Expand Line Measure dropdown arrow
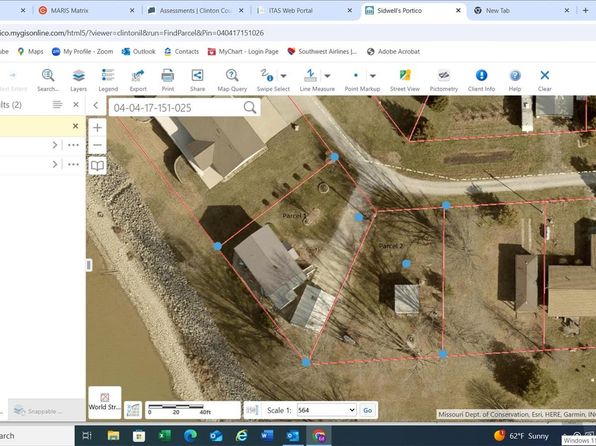The image size is (596, 446). (327, 76)
